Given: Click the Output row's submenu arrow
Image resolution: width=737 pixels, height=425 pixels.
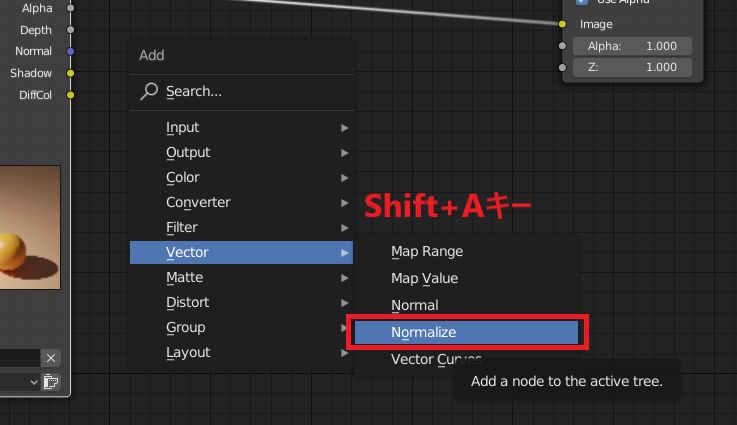Looking at the screenshot, I should [x=345, y=153].
